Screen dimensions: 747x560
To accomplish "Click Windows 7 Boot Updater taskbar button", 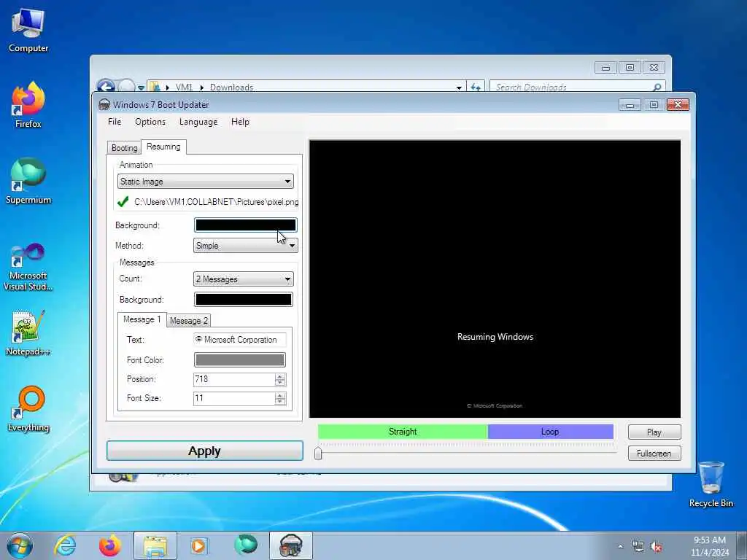I will click(291, 545).
